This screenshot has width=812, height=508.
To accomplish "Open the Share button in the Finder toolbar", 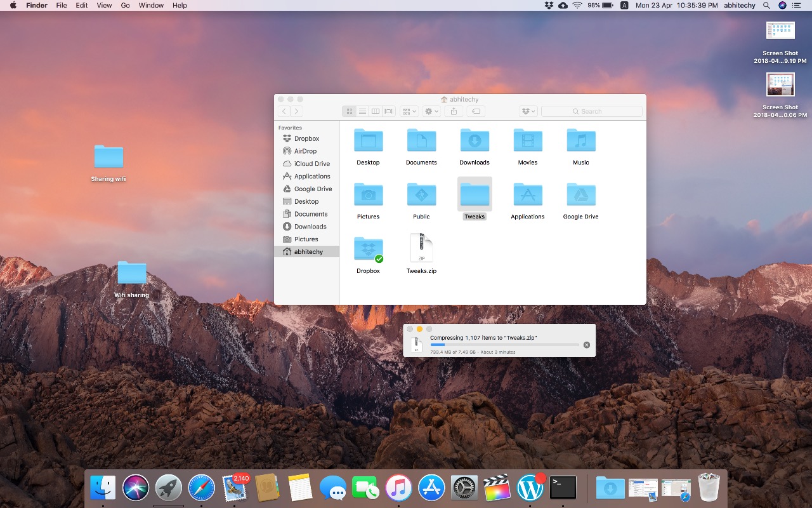I will pos(453,110).
